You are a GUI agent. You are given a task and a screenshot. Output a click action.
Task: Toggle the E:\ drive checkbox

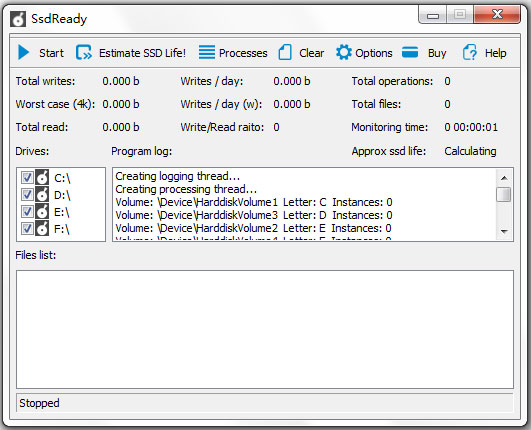27,212
